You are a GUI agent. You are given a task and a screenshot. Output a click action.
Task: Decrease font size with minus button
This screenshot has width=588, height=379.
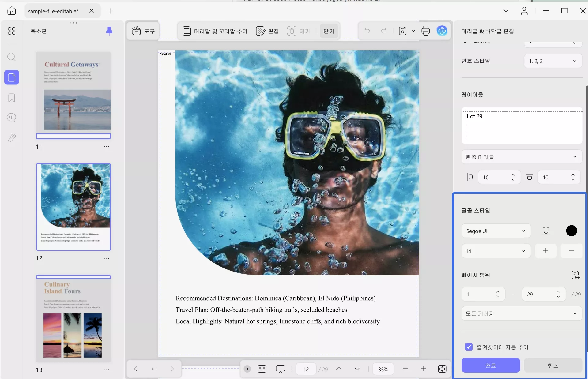point(571,251)
